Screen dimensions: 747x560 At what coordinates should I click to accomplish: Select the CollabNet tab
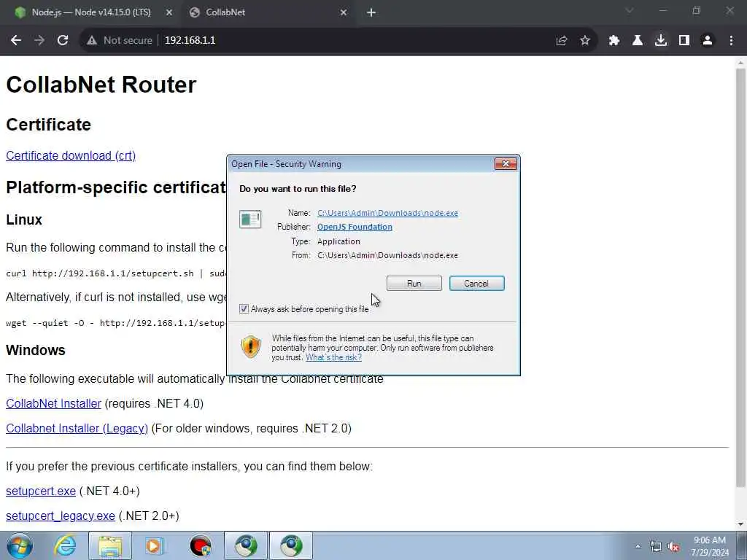tap(268, 12)
